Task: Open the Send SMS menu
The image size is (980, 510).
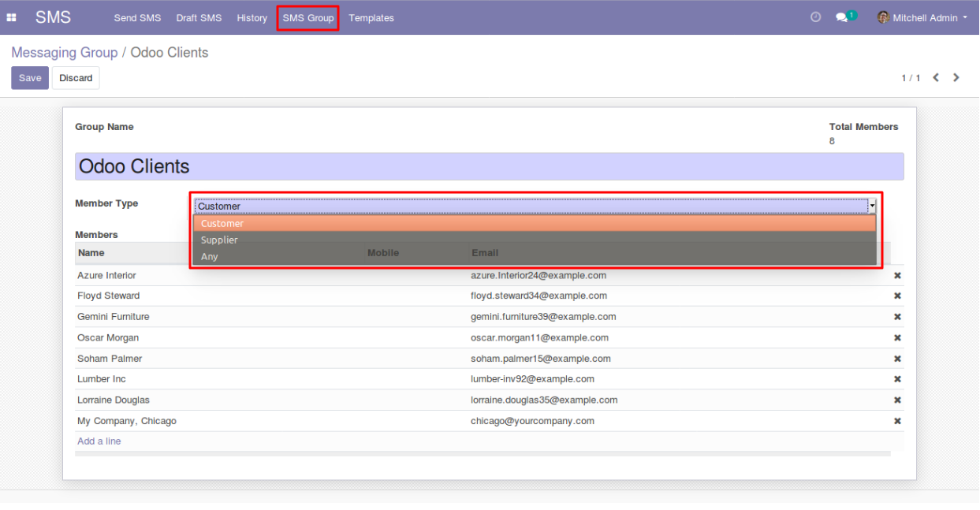Action: pos(137,17)
